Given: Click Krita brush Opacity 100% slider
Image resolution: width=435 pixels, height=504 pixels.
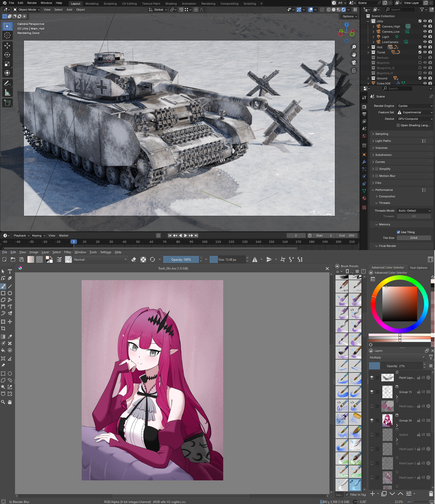Looking at the screenshot, I should click(x=181, y=259).
